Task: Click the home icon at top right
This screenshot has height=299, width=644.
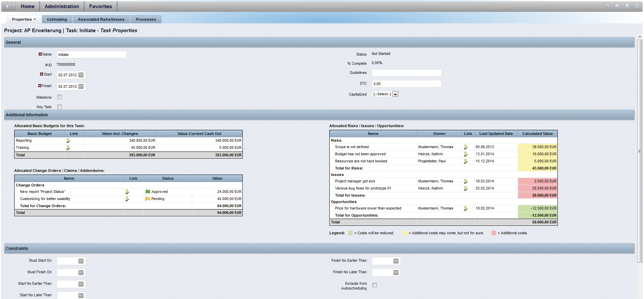Action: click(x=617, y=6)
